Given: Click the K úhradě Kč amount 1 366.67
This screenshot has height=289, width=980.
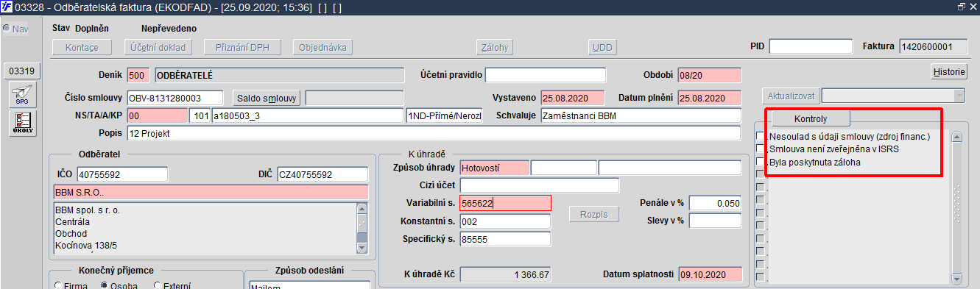Looking at the screenshot, I should (x=505, y=274).
